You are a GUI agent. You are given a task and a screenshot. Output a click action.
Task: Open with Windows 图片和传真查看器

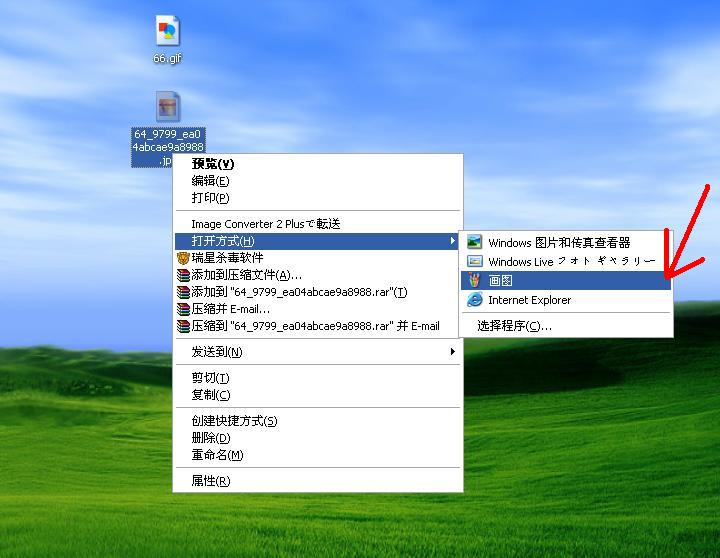[566, 242]
